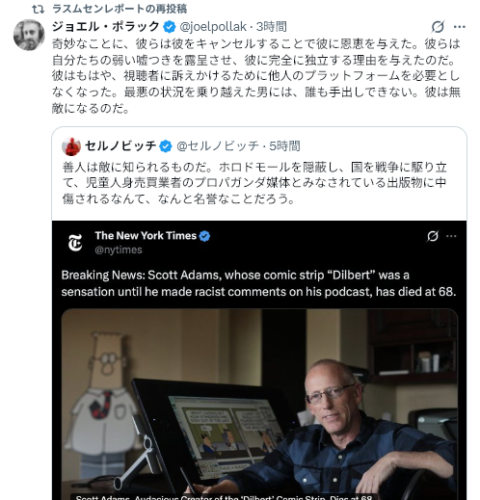Click the ジョエル・ポラック display name
Image resolution: width=480 pixels, height=500 pixels.
click(106, 27)
